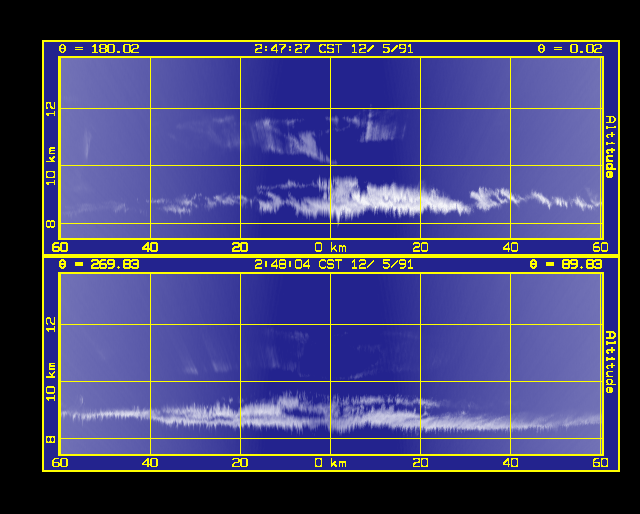Click the "0 km" distance label under upper panel
The width and height of the screenshot is (640, 514).
pos(331,247)
